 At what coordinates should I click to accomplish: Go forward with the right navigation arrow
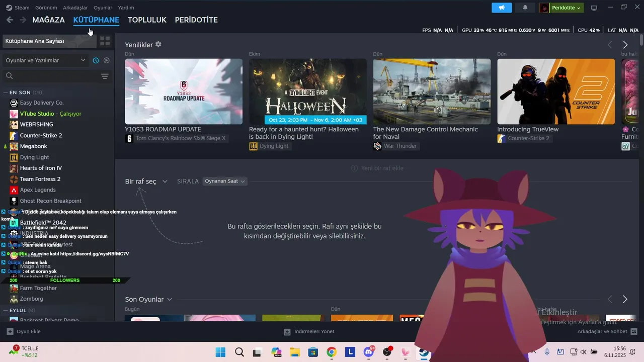(23, 20)
